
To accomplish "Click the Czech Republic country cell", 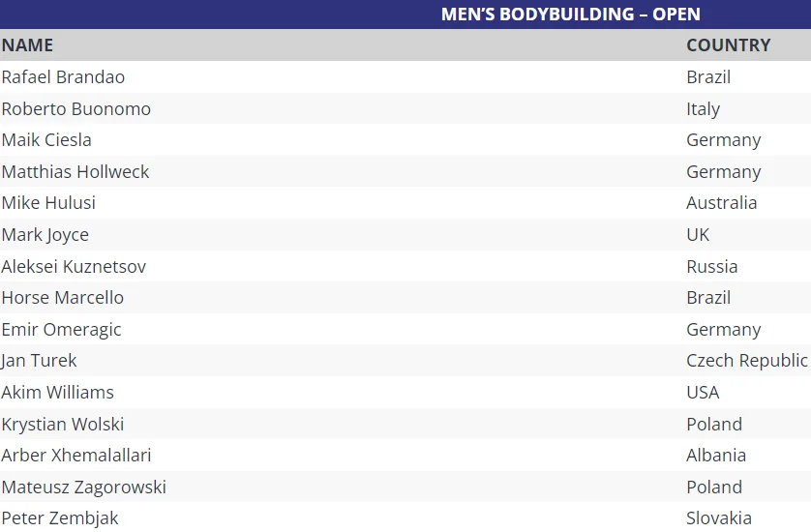I will (746, 360).
